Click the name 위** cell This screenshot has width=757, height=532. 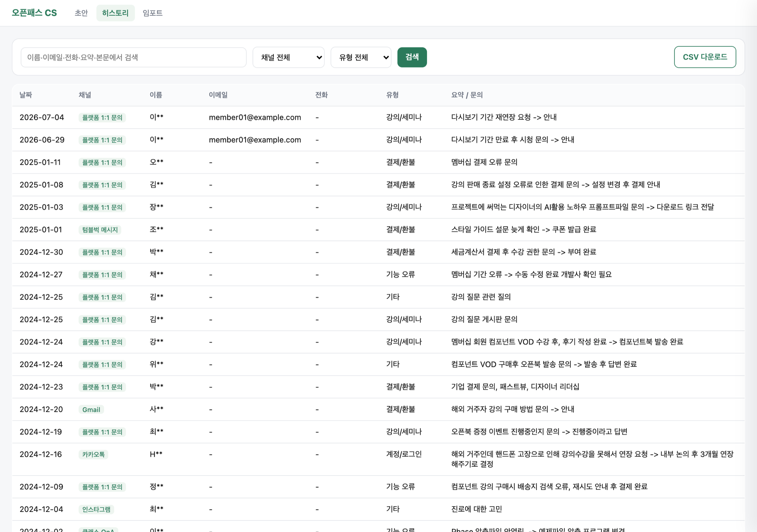(157, 364)
